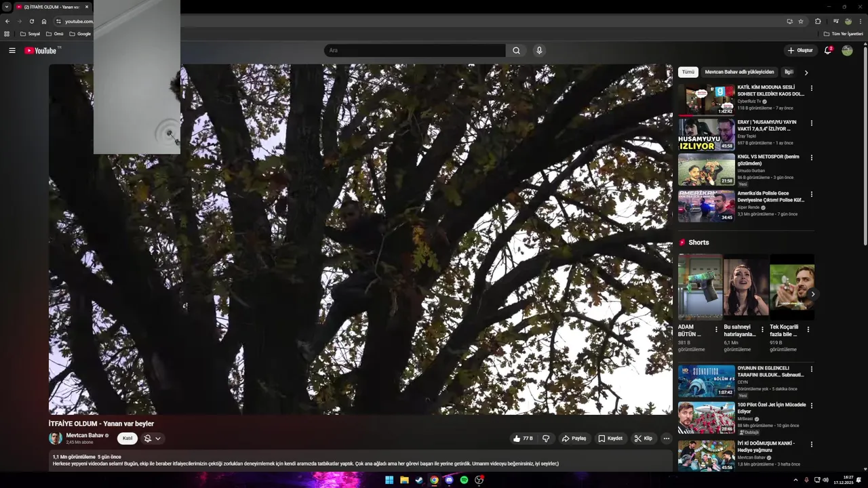Open Tüm Yer İşaretleri folder
This screenshot has width=868, height=488.
click(x=844, y=34)
